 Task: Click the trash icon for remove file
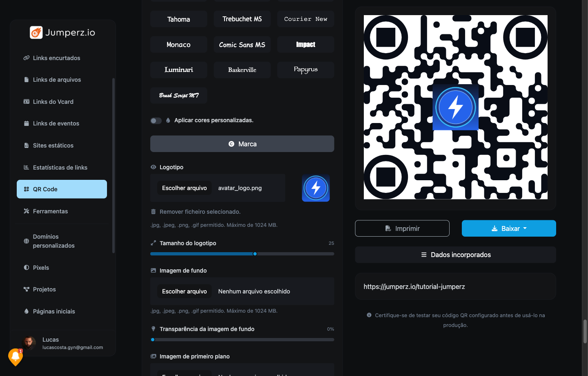154,212
